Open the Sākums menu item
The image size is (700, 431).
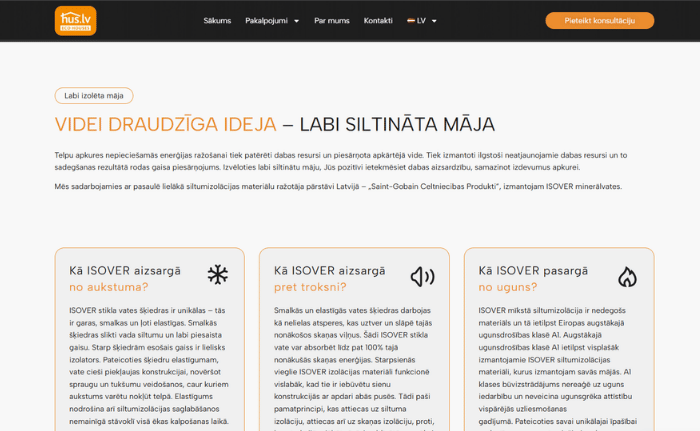click(217, 21)
